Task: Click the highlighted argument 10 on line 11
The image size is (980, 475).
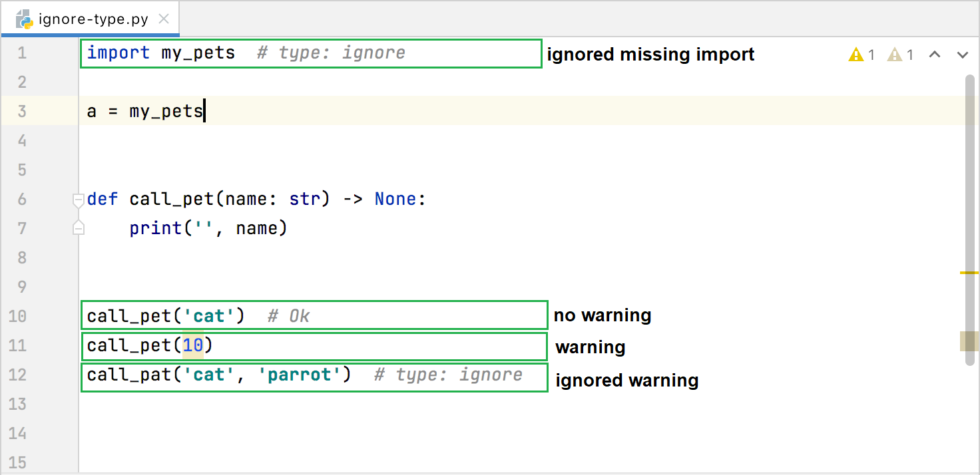Action: (192, 346)
